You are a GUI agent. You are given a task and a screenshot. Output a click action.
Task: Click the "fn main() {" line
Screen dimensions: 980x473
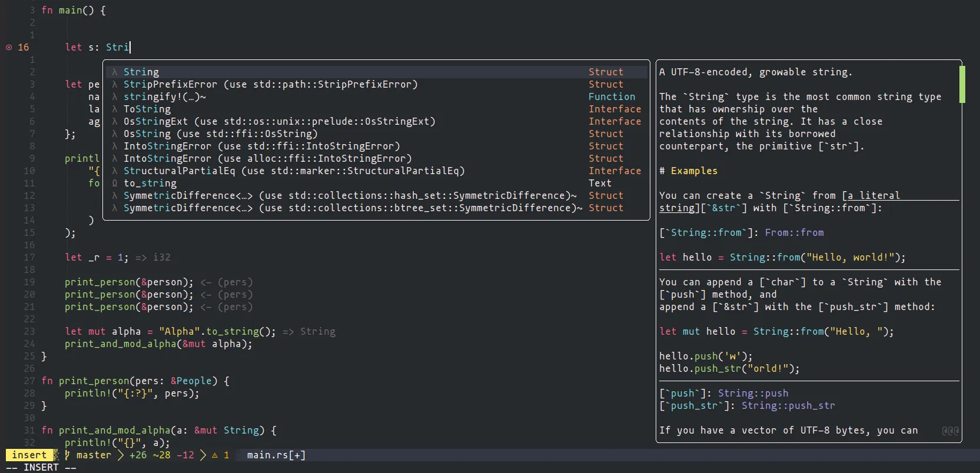pyautogui.click(x=74, y=10)
